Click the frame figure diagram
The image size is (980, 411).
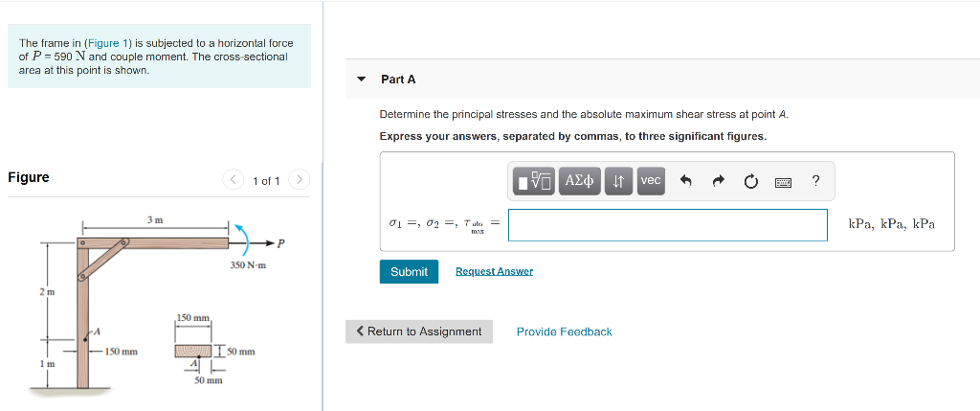click(155, 303)
